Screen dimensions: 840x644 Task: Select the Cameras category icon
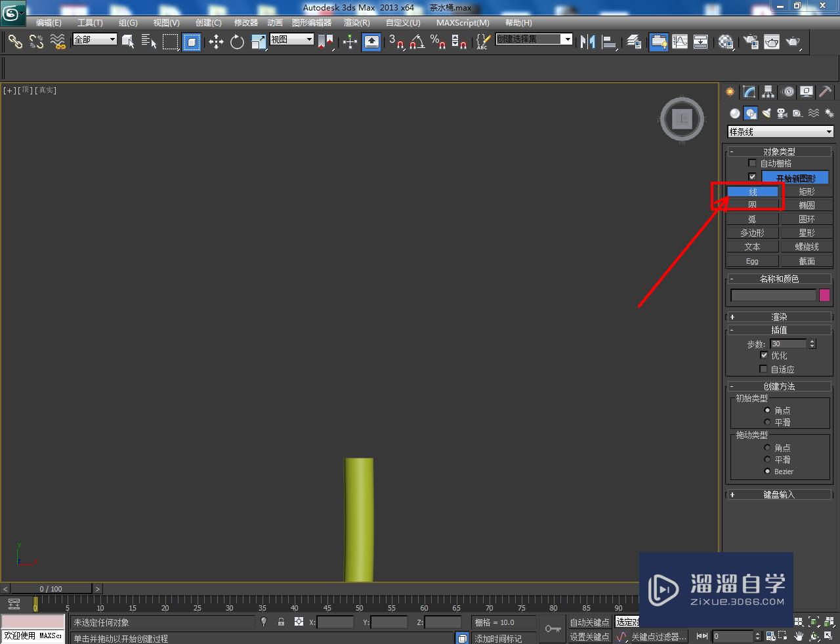782,113
